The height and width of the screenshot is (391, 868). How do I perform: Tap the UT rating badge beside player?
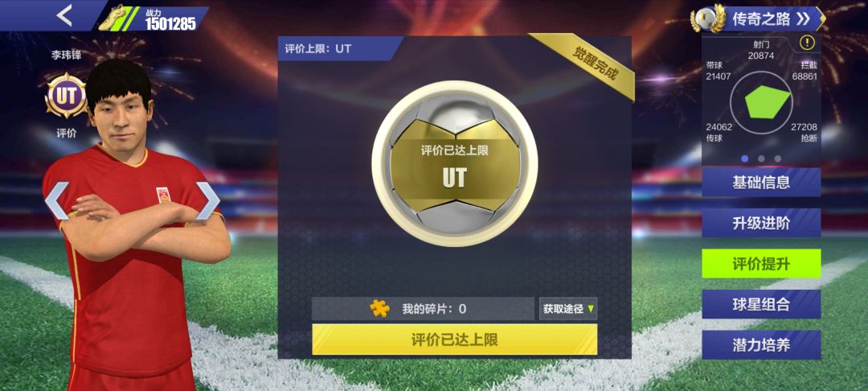[x=67, y=96]
